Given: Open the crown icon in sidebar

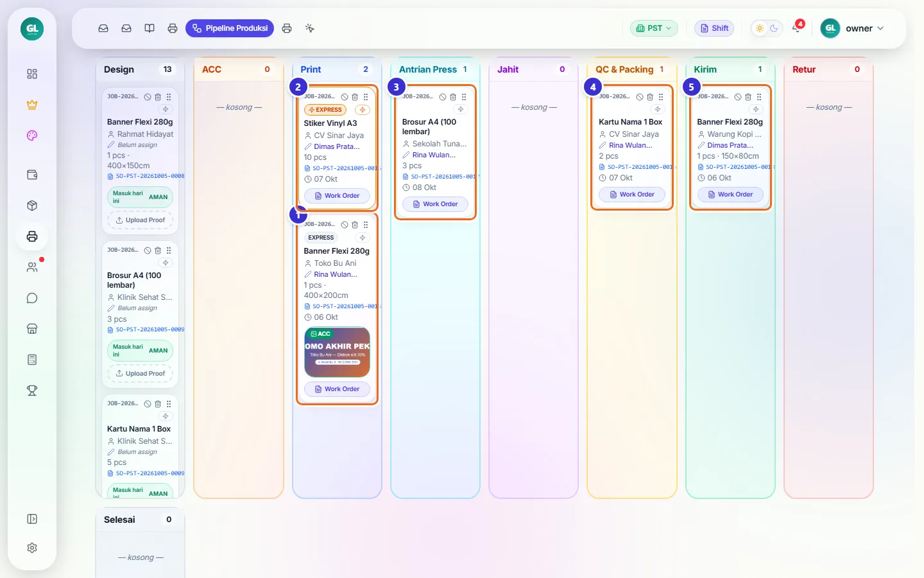Looking at the screenshot, I should [32, 105].
